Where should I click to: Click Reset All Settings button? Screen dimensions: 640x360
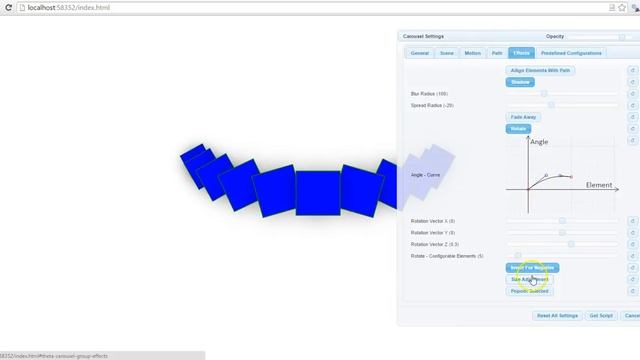557,316
